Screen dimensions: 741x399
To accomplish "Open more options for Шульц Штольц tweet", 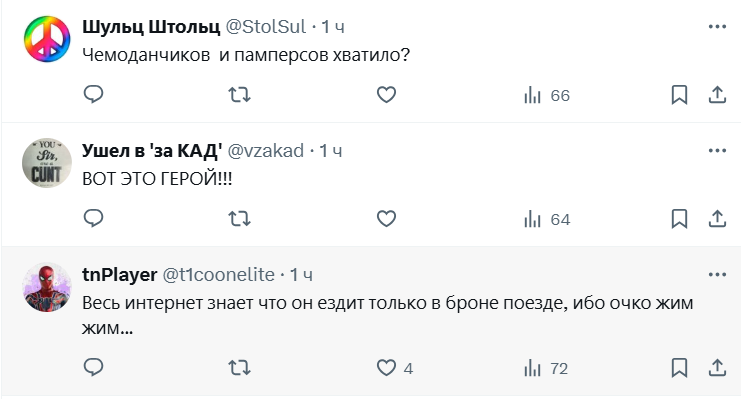I will tap(717, 26).
